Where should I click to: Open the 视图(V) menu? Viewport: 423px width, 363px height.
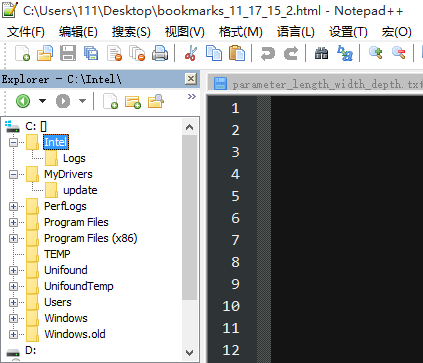coord(184,32)
